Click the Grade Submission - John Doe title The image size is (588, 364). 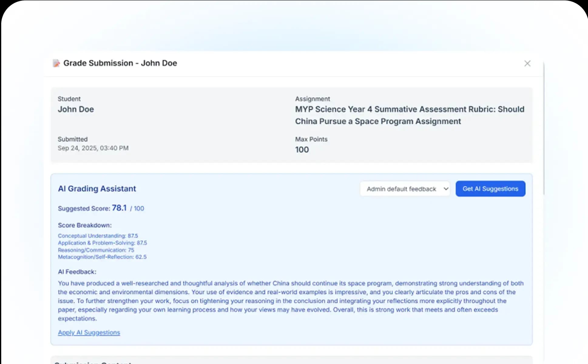(120, 63)
